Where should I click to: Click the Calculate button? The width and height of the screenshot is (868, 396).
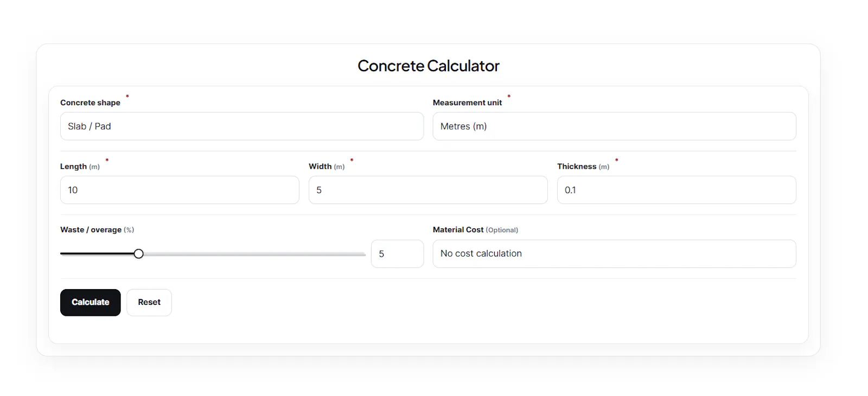(91, 303)
